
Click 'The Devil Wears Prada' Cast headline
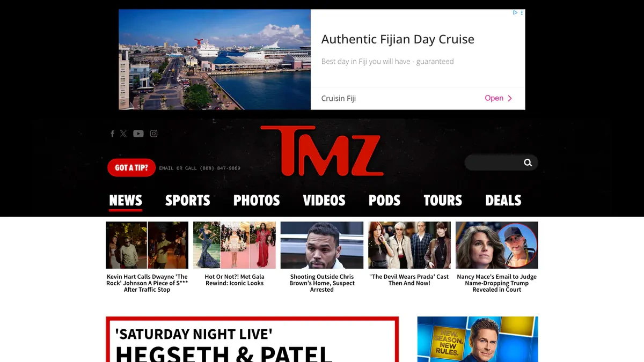click(x=409, y=280)
